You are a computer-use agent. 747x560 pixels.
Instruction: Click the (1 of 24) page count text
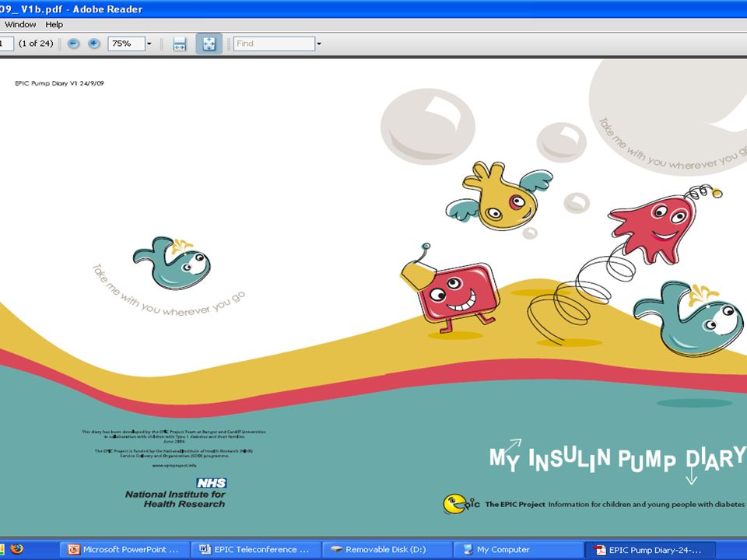pos(36,44)
